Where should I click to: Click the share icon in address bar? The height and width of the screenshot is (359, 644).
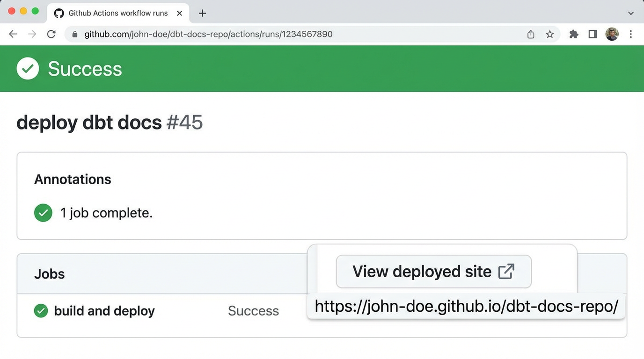(531, 34)
